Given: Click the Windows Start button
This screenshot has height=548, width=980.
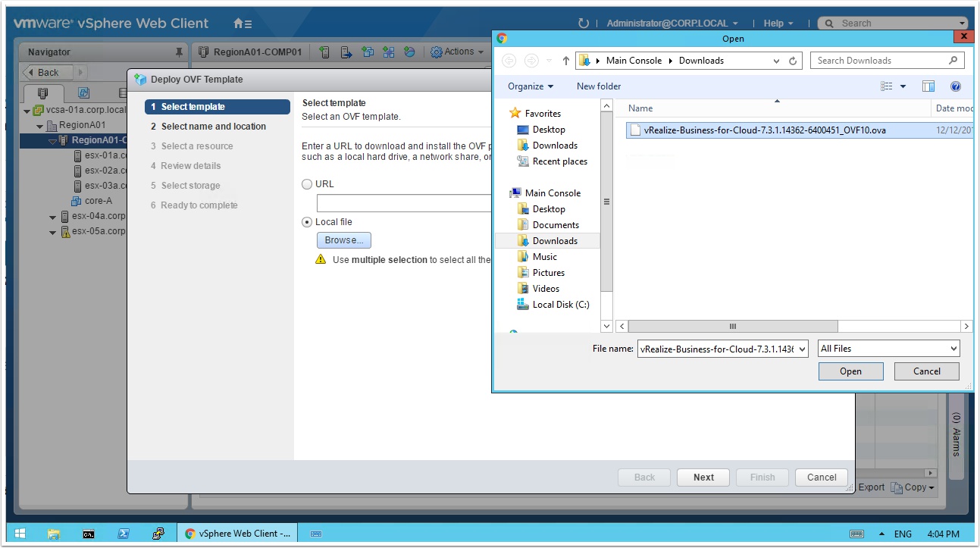Looking at the screenshot, I should [20, 534].
